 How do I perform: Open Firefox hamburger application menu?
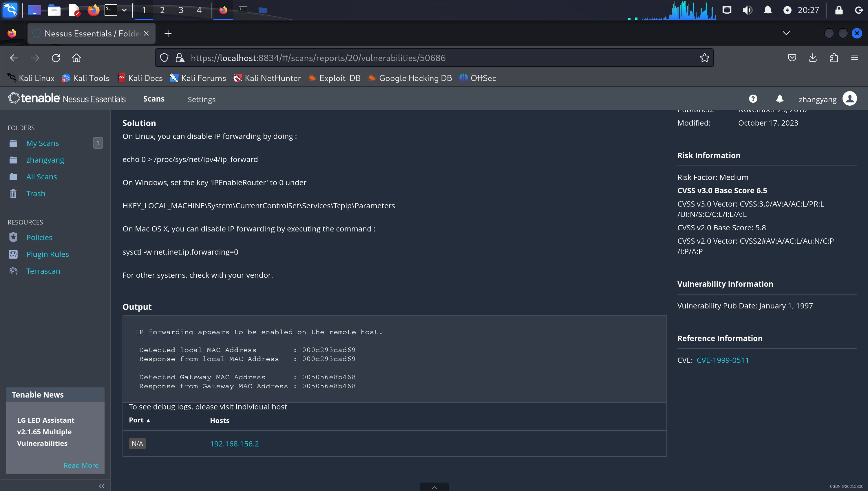(854, 58)
